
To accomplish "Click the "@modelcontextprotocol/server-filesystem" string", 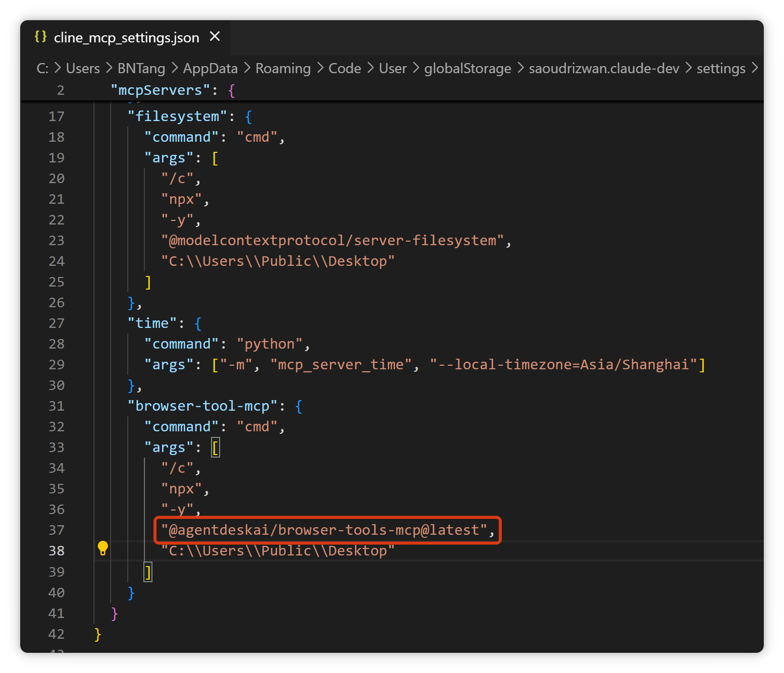I will pos(333,240).
